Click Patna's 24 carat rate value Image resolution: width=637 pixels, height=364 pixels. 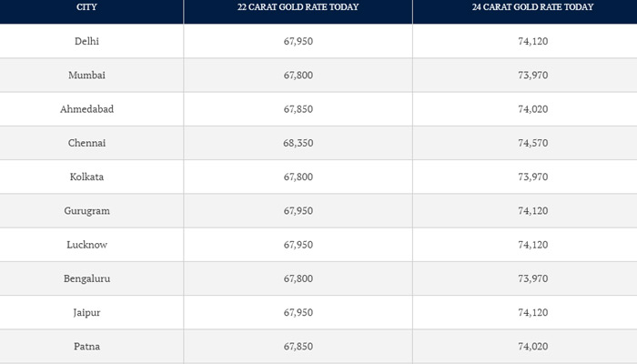pyautogui.click(x=525, y=347)
